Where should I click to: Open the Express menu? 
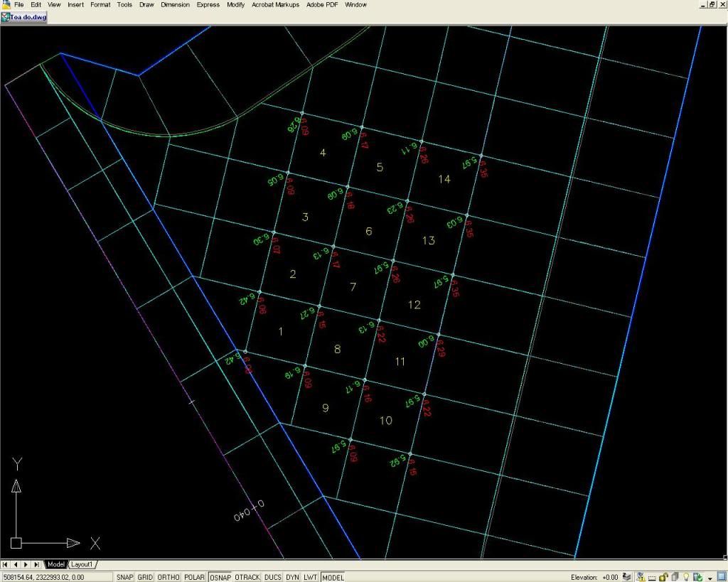point(208,5)
